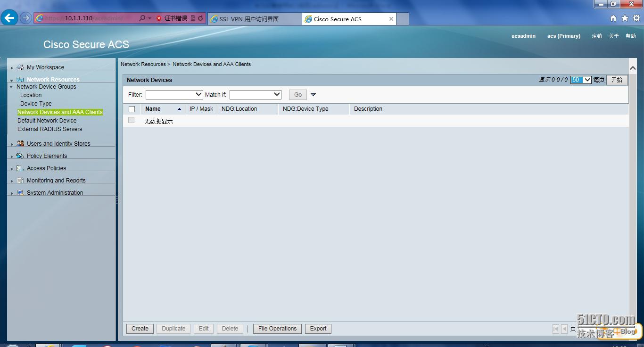The width and height of the screenshot is (644, 347).
Task: Expand Monitoring and Reports arrow
Action: tap(12, 181)
